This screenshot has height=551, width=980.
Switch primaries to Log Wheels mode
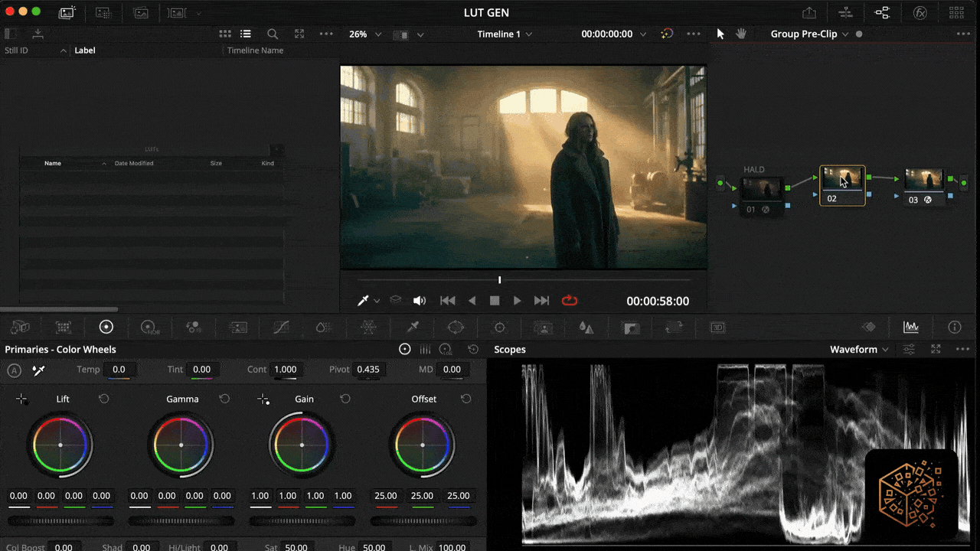tap(446, 349)
